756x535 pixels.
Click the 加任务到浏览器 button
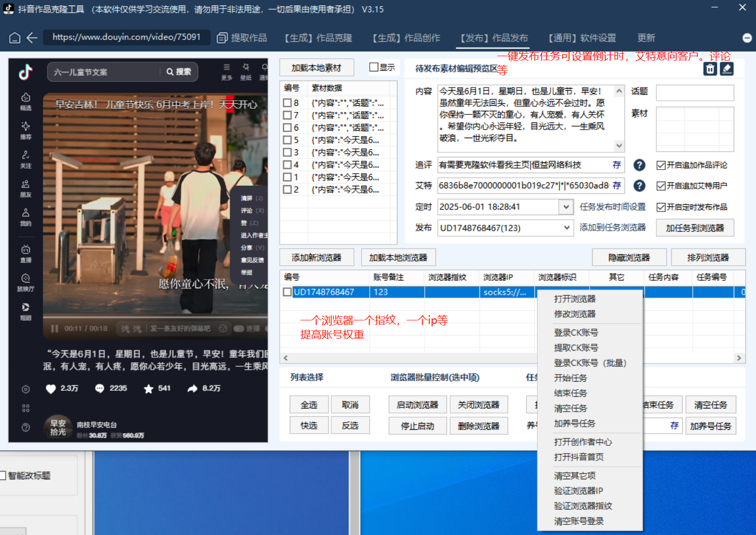point(695,228)
